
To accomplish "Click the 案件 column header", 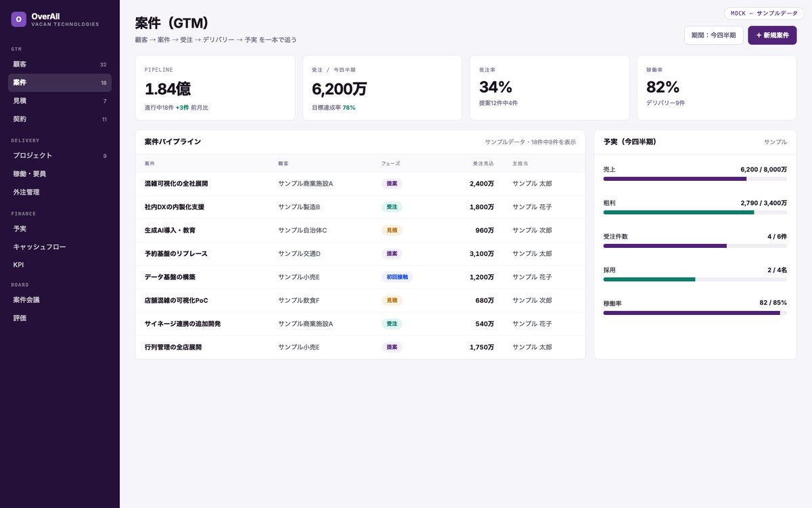I will coord(149,164).
